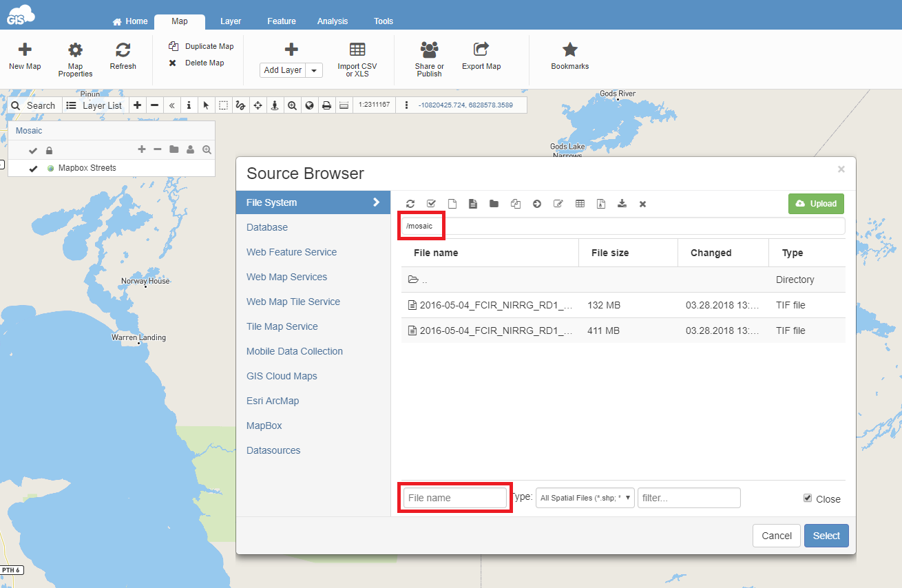Click the zoom magnifier tool in toolbar
The image size is (902, 588).
coord(292,105)
